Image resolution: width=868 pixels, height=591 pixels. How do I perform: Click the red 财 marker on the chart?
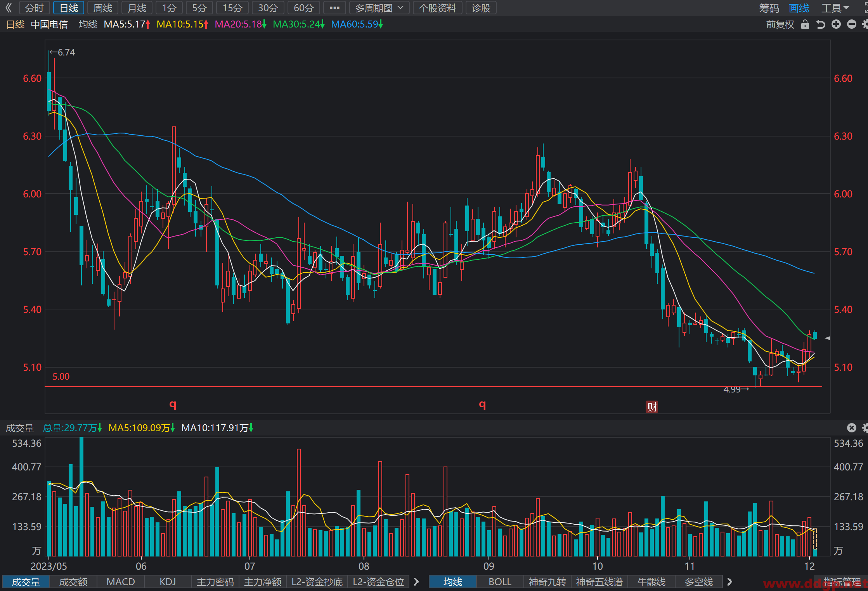tap(652, 407)
